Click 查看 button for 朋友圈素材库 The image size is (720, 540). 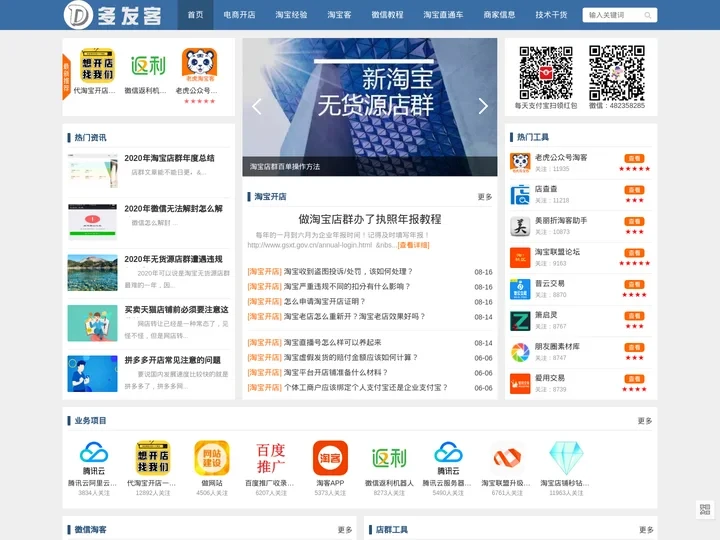[634, 348]
